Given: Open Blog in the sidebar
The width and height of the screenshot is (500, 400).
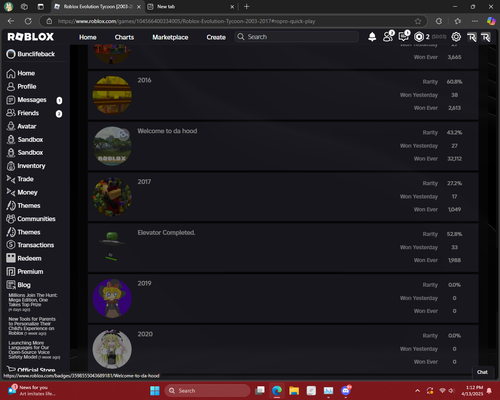Looking at the screenshot, I should [18, 285].
